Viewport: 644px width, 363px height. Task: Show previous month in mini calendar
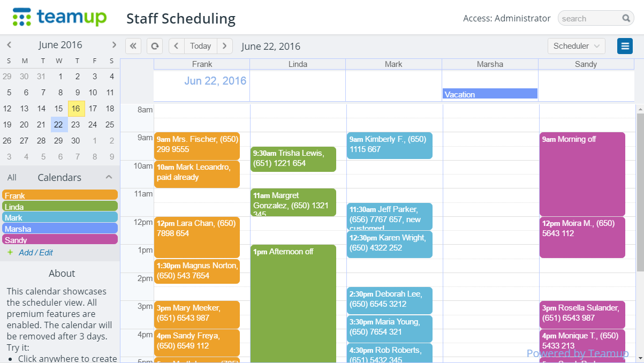click(x=9, y=45)
